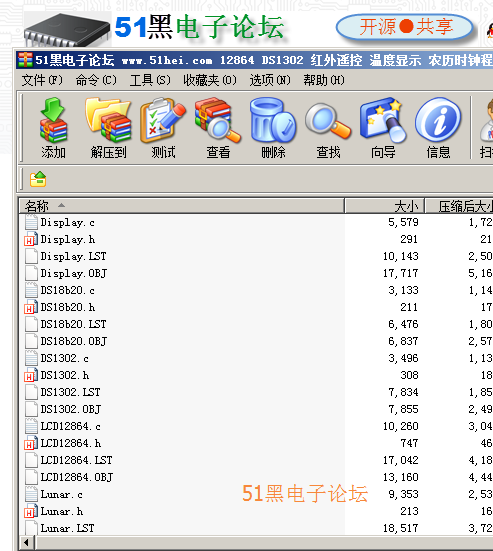Select the DS1302.LST file name
Image resolution: width=493 pixels, height=551 pixels.
pos(70,392)
